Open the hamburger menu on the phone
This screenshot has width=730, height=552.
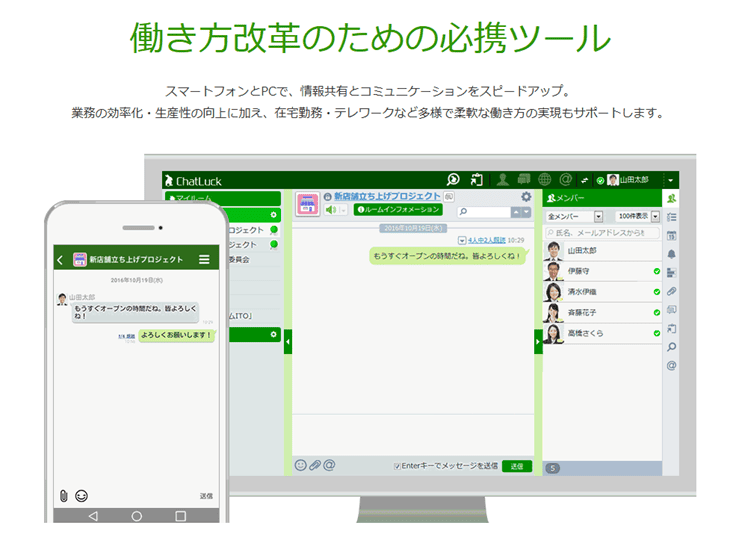coord(204,259)
